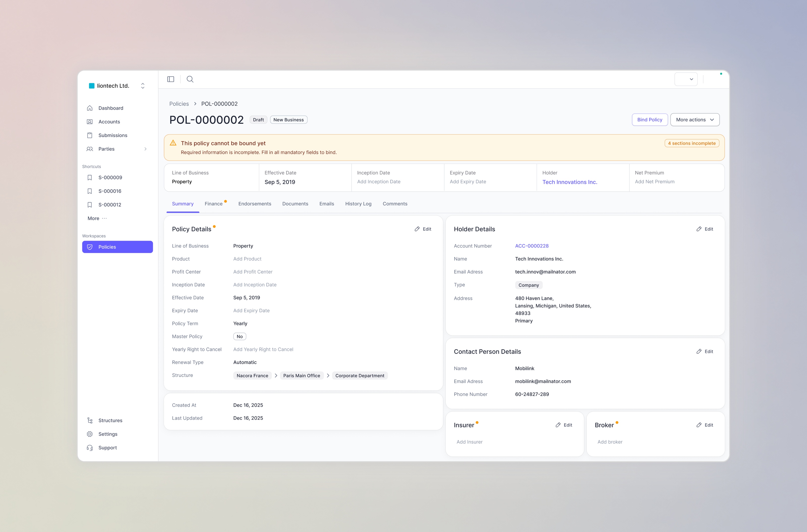Open the S-000012 bookmark shortcut
807x532 pixels.
(90, 204)
